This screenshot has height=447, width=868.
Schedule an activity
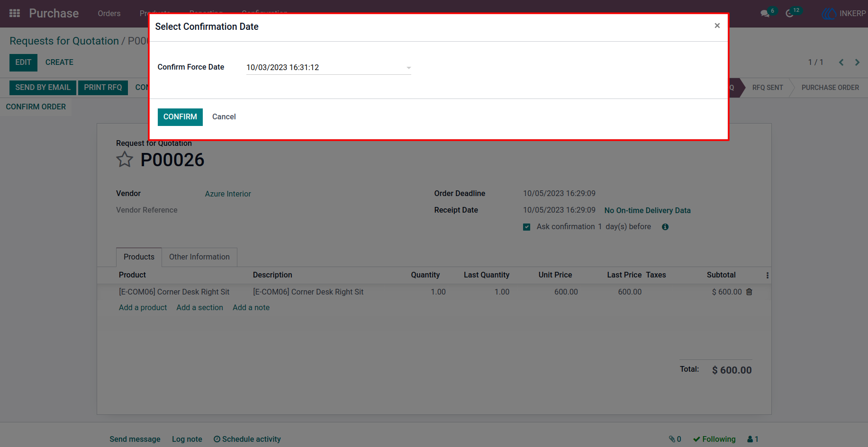tap(247, 439)
